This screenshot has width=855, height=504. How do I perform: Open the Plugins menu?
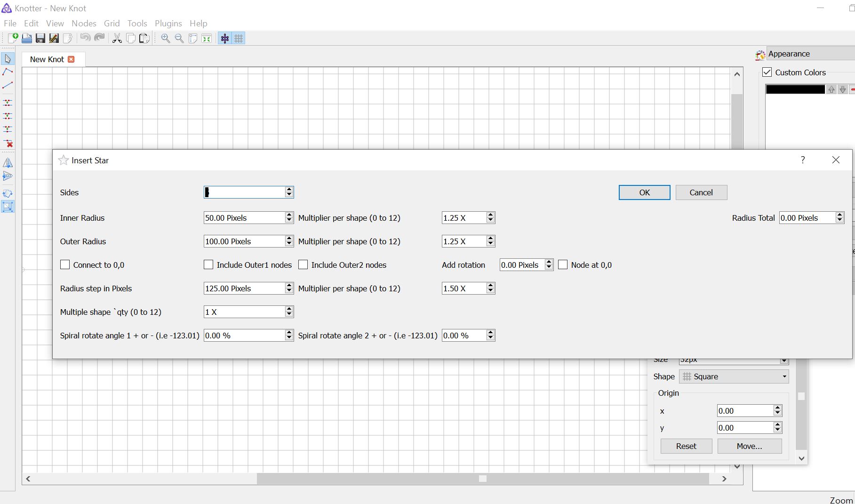[168, 23]
